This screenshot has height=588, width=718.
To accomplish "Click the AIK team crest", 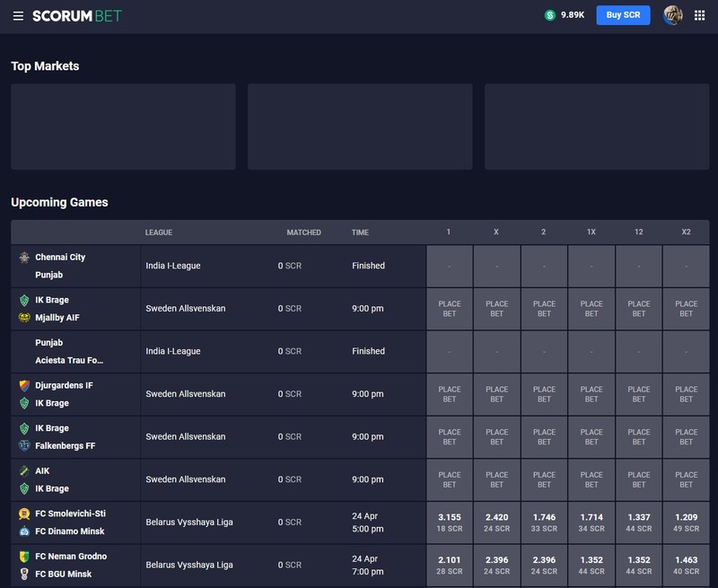I will click(x=24, y=470).
